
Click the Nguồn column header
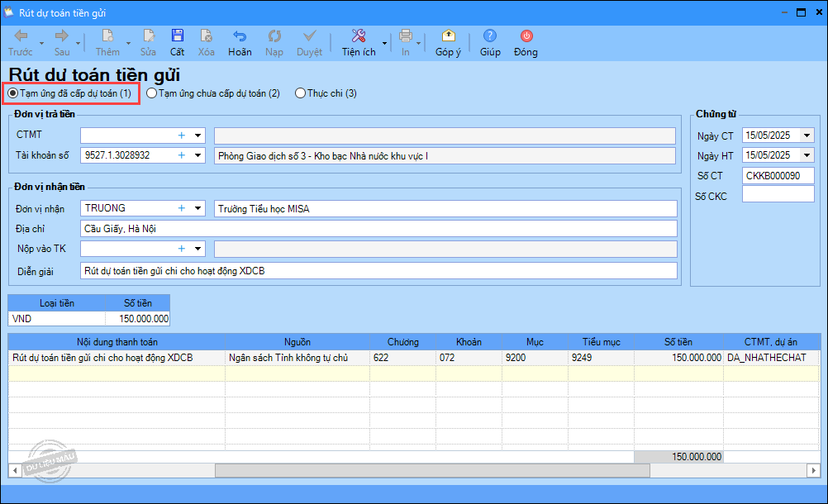pyautogui.click(x=297, y=341)
